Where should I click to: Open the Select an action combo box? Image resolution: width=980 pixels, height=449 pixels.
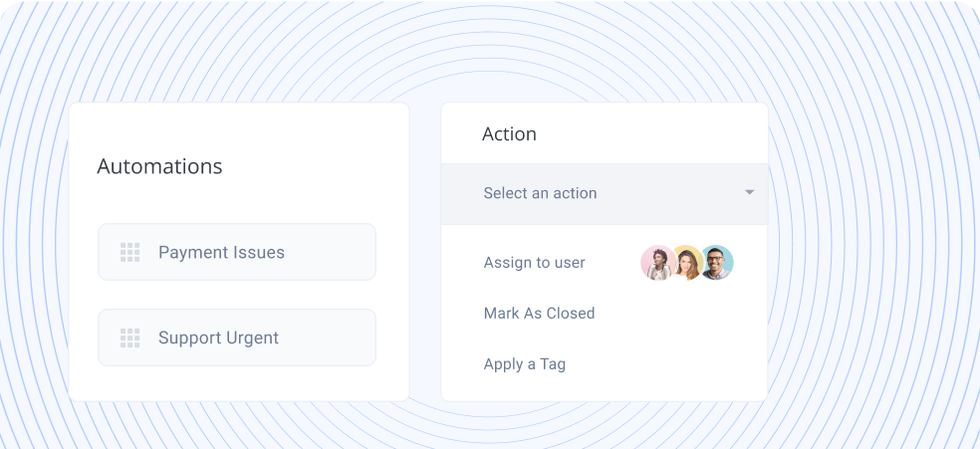[604, 194]
